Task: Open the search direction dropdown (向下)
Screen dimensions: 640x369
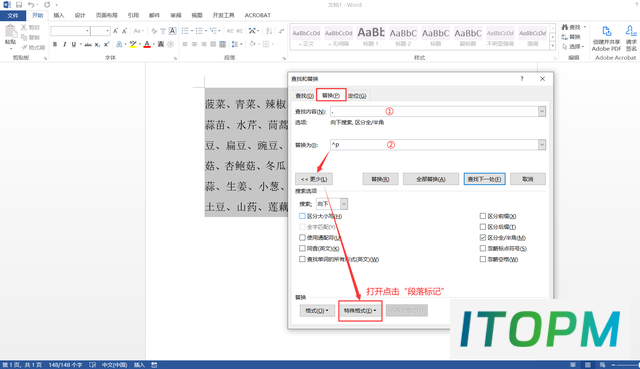Action: (x=344, y=204)
